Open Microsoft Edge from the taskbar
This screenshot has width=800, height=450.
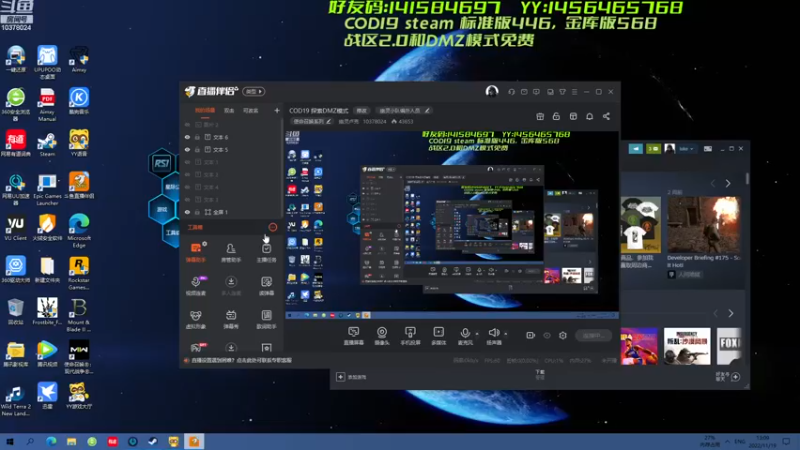pos(51,441)
